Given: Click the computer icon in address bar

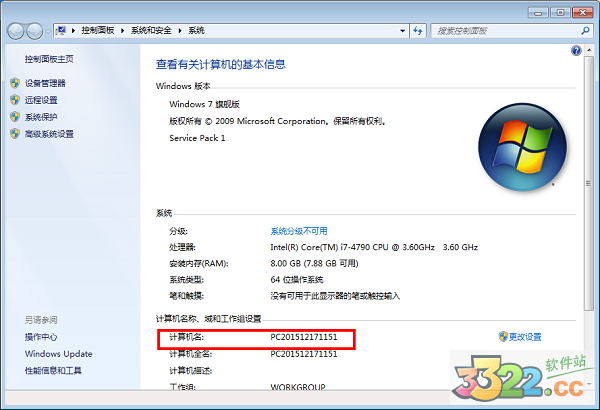Looking at the screenshot, I should click(61, 31).
